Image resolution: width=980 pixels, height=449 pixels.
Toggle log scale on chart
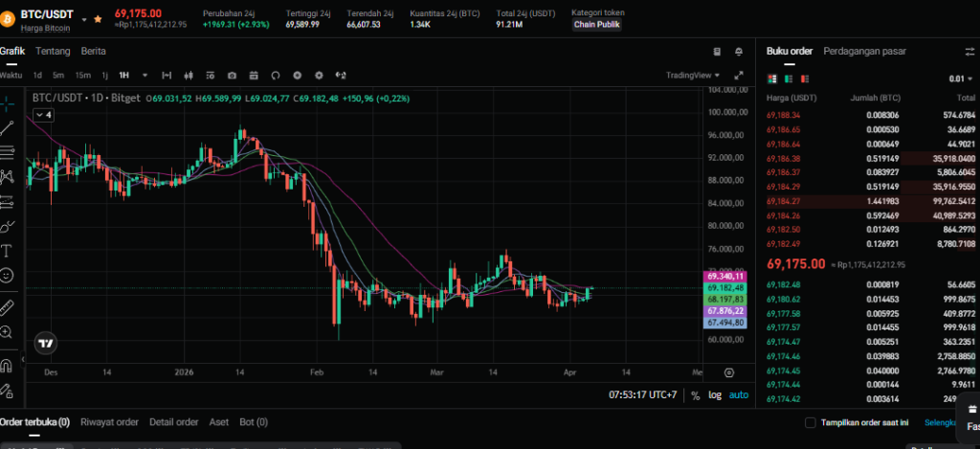coord(714,394)
